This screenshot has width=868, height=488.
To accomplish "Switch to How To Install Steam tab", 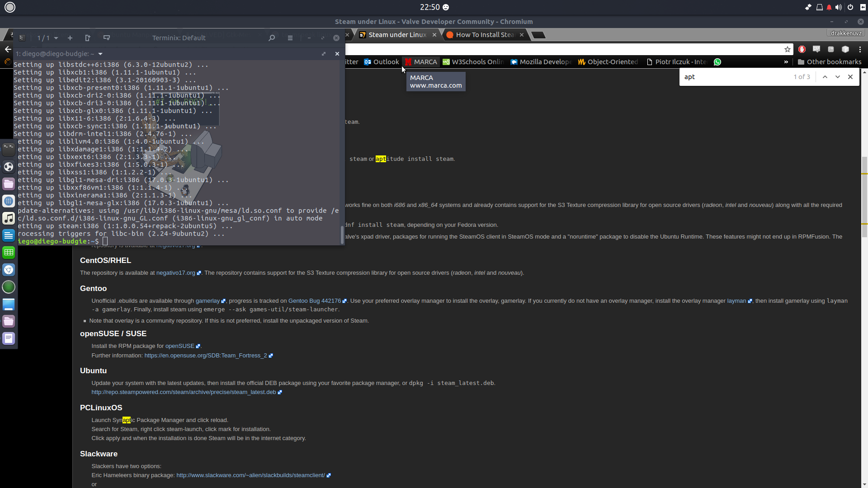I will click(485, 35).
